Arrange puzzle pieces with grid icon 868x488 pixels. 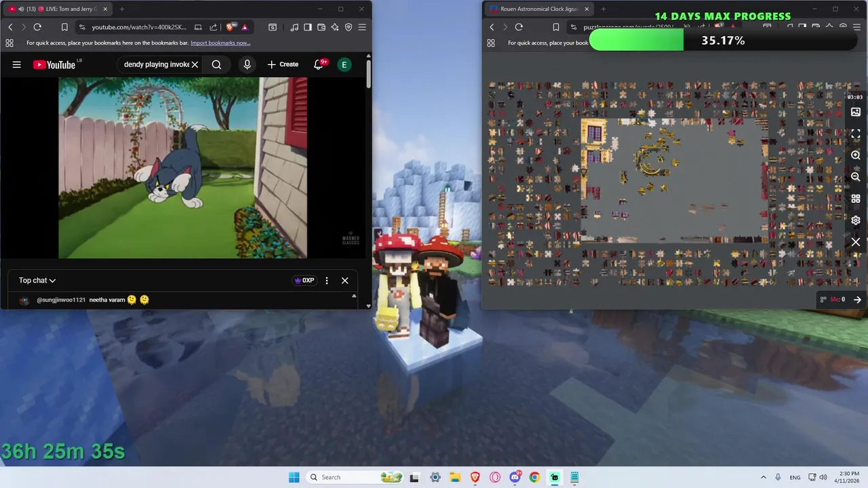click(x=856, y=199)
